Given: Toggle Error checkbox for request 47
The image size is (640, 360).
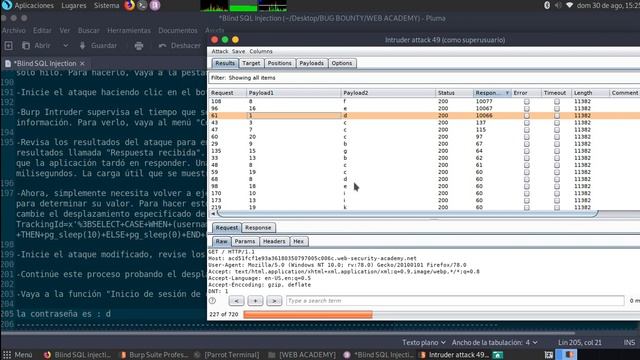Looking at the screenshot, I should pos(527,130).
